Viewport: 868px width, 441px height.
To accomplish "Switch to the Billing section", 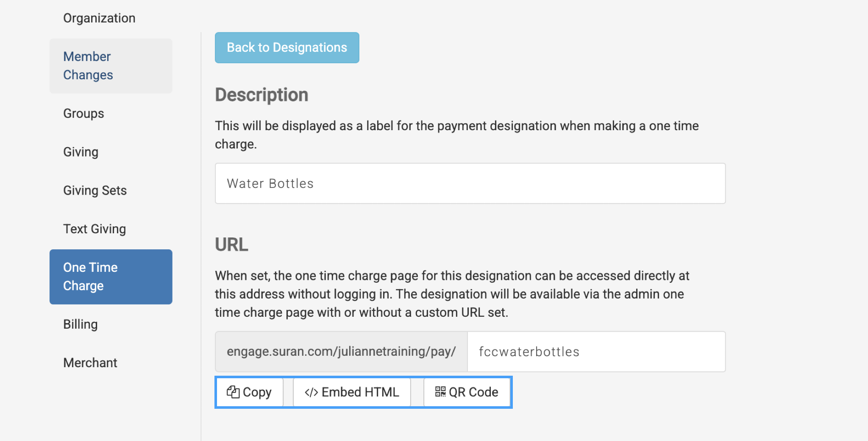I will 80,324.
